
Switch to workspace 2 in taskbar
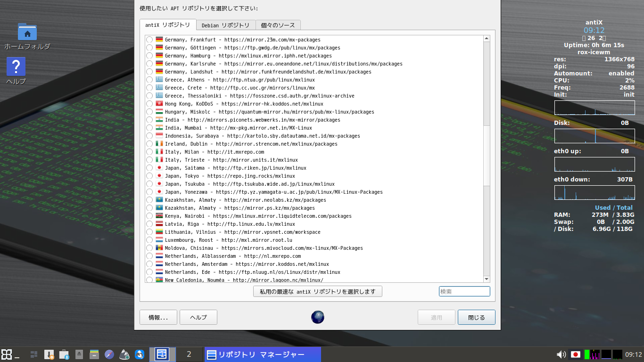click(189, 354)
